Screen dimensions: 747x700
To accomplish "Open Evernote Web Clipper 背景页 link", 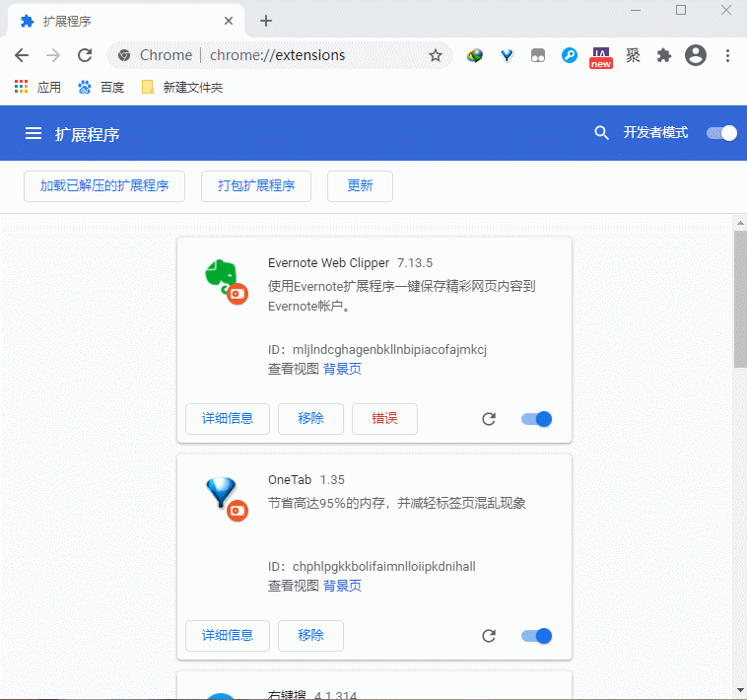I will pos(342,369).
